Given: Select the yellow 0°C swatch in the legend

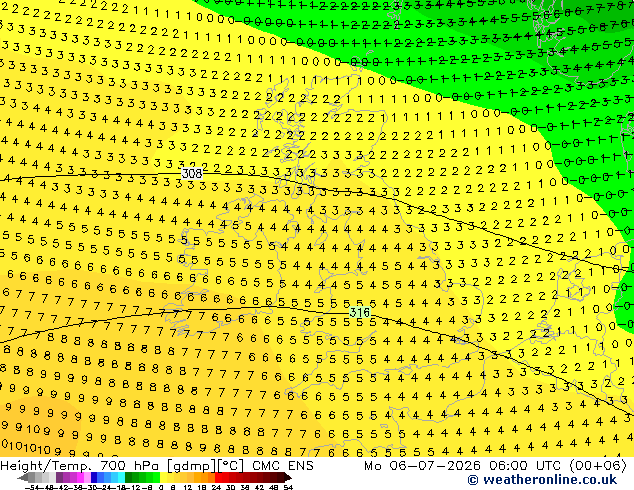Looking at the screenshot, I should 164,477.
